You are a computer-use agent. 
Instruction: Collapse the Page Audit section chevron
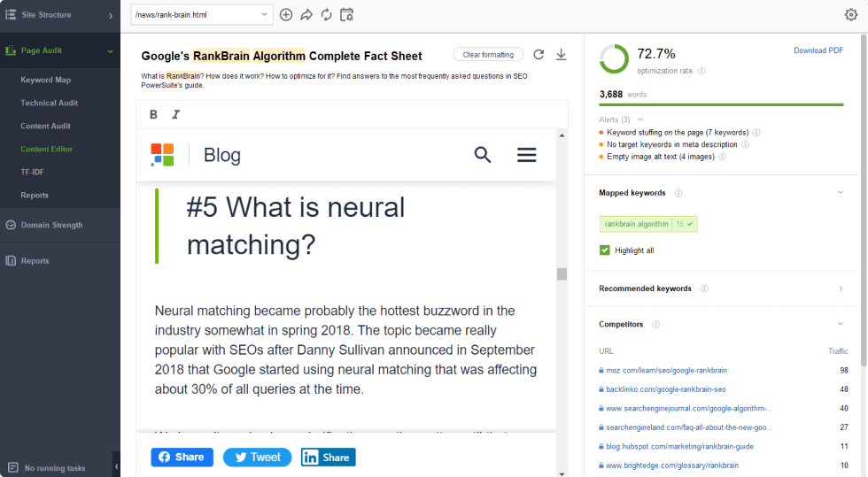coord(110,51)
